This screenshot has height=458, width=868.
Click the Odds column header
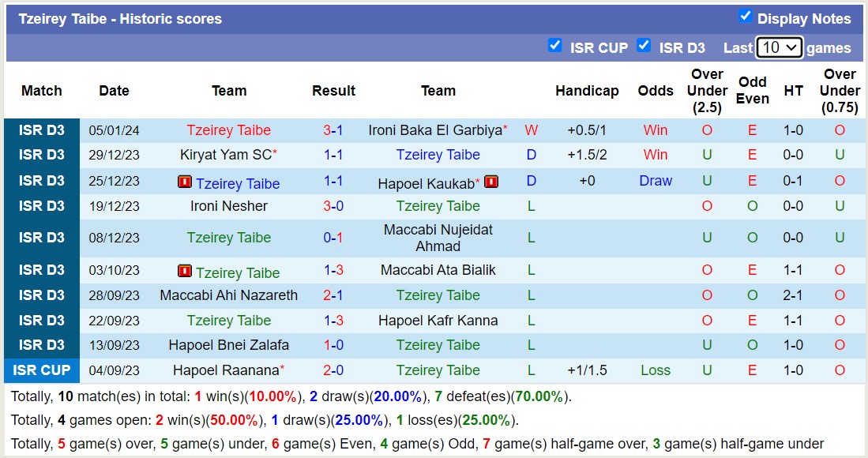pos(656,91)
